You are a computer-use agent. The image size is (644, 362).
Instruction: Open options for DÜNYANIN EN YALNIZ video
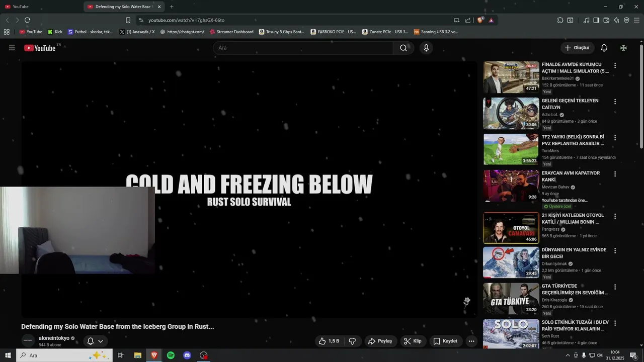tap(615, 251)
